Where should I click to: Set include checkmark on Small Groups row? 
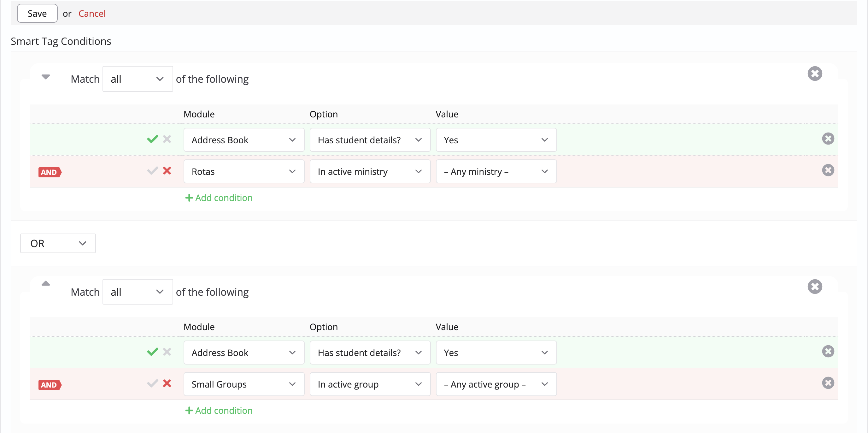[x=153, y=383]
